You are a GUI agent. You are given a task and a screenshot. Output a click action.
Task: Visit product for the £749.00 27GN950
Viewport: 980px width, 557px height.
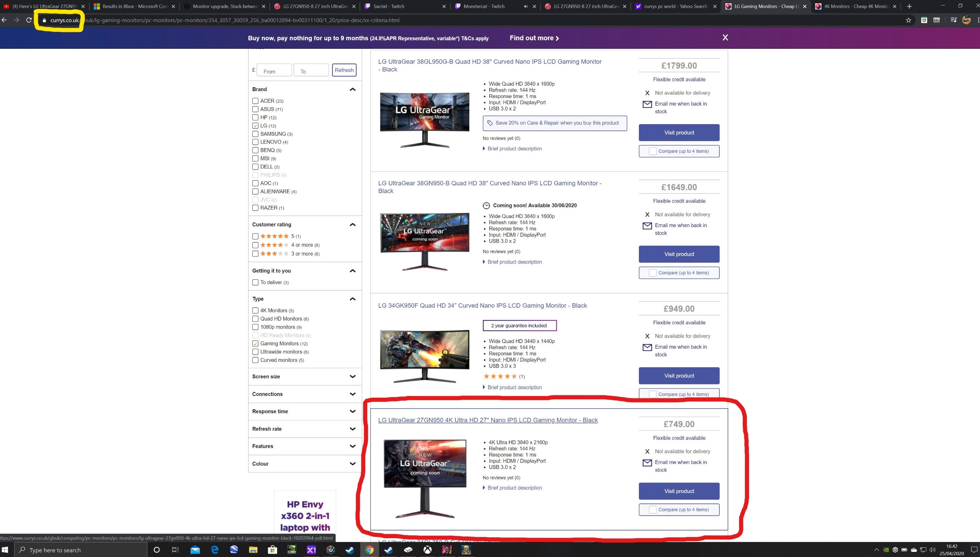coord(679,491)
